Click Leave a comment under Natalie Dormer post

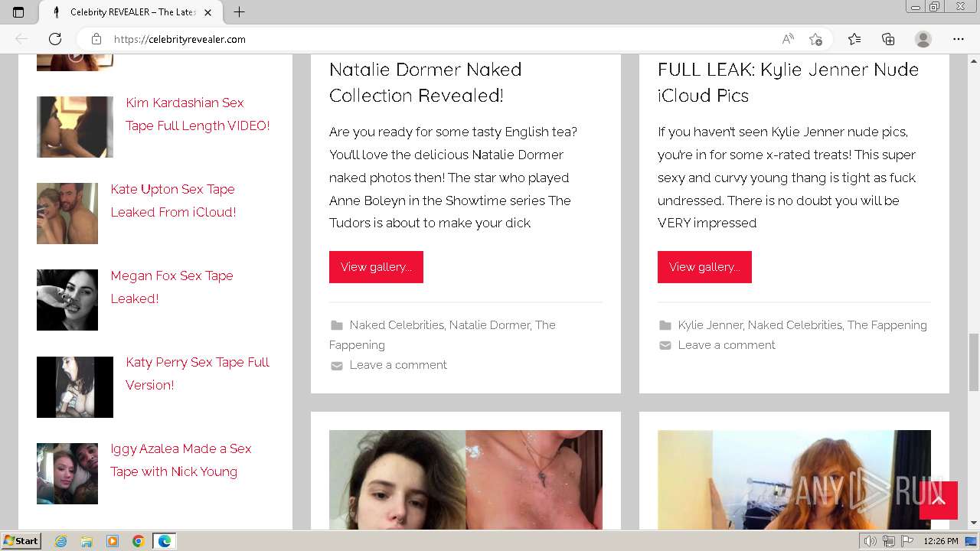[x=398, y=365]
